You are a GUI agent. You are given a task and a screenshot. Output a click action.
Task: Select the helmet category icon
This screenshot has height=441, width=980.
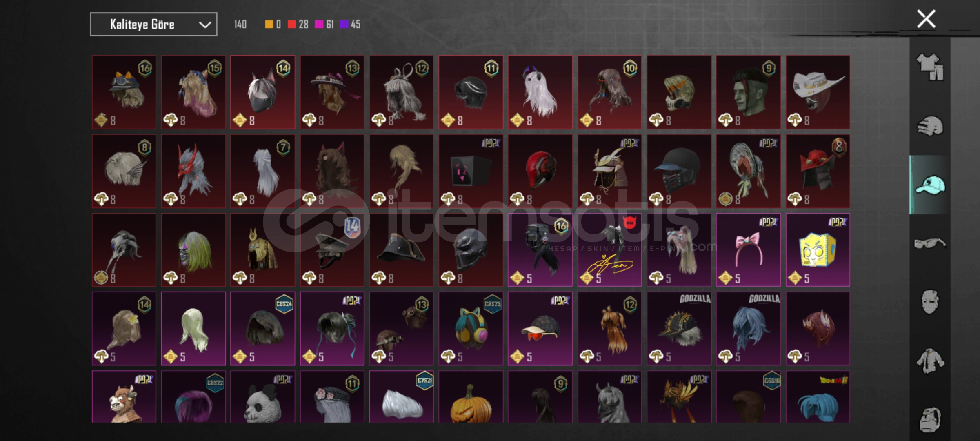pos(930,126)
